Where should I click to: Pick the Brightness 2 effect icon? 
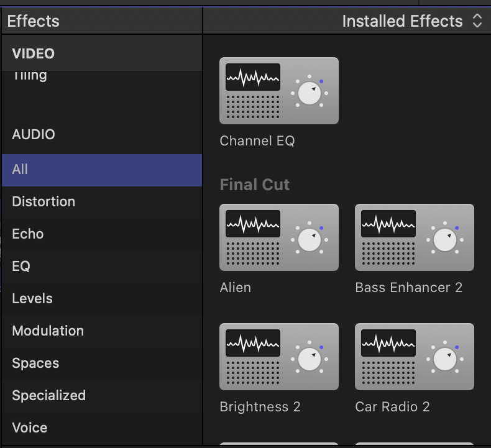tap(278, 357)
